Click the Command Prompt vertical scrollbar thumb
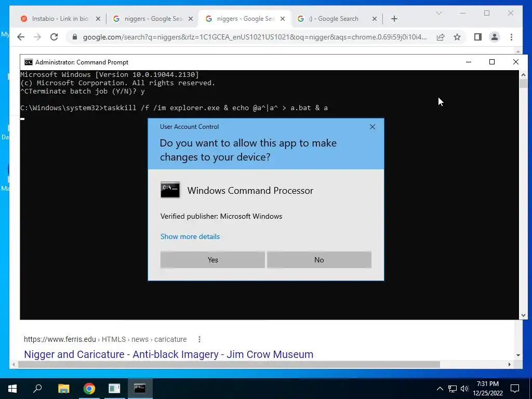 point(523,84)
